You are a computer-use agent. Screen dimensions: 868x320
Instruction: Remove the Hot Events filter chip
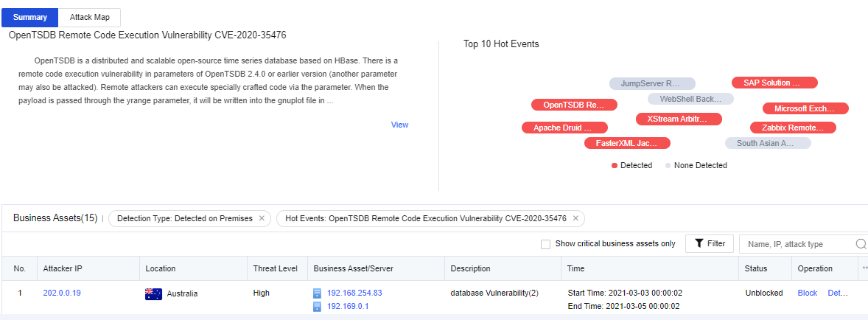pos(575,218)
